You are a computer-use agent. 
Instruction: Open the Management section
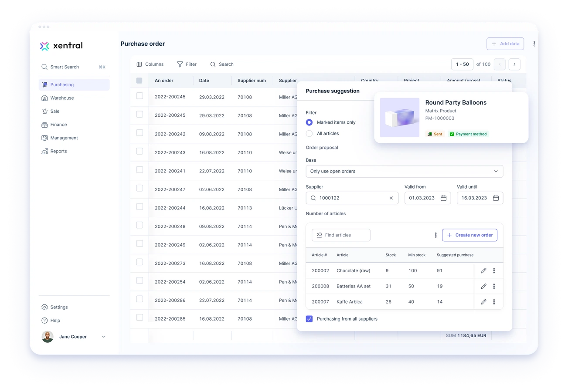[x=44, y=138]
